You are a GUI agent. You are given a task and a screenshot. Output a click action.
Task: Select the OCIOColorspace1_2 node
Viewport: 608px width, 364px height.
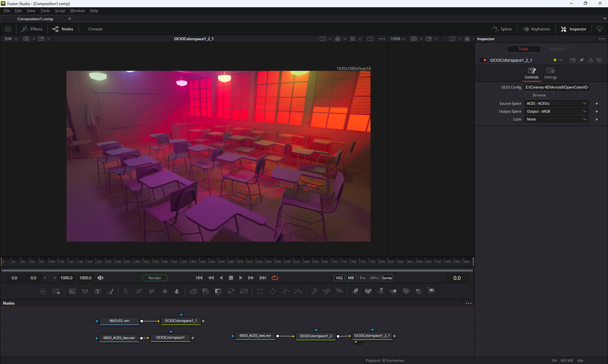[x=315, y=336]
